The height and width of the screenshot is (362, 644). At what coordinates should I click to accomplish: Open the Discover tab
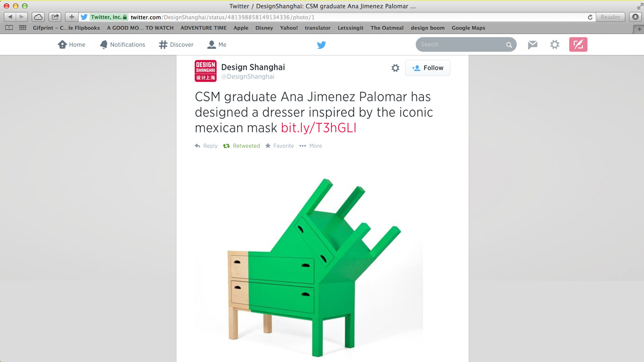point(176,45)
